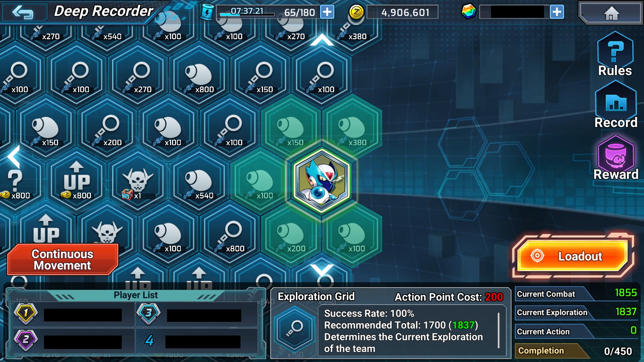
Task: Select the skull boss hex x1
Action: tap(138, 181)
